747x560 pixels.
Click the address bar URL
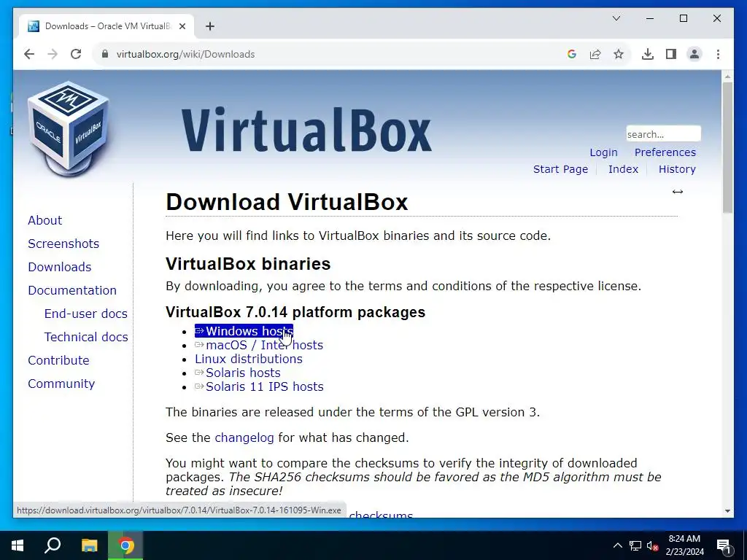[185, 54]
